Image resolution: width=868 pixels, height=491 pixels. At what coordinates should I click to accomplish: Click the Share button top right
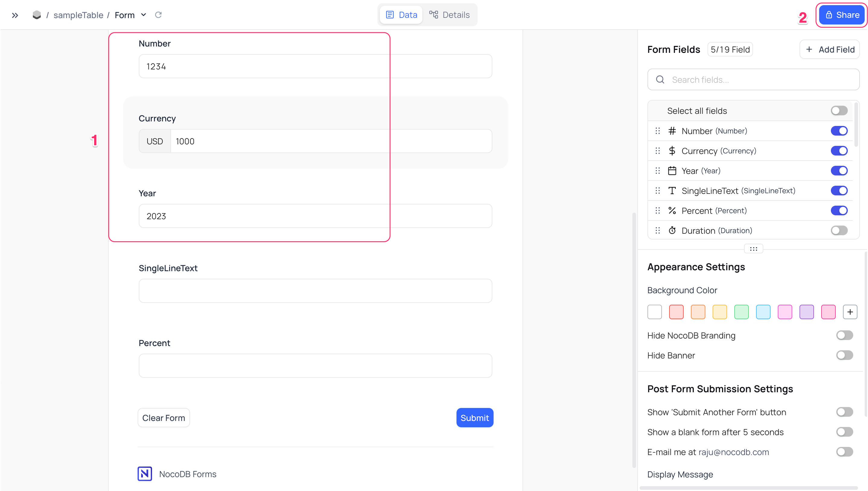click(842, 15)
